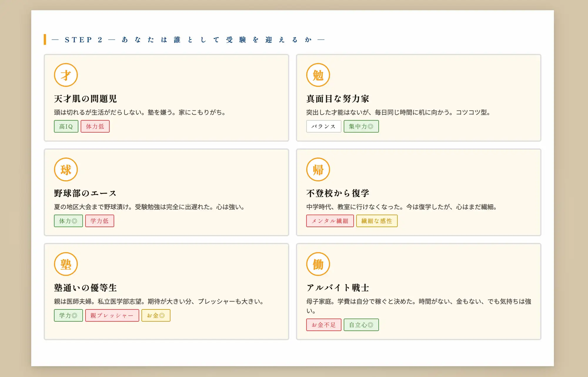The height and width of the screenshot is (377, 588).
Task: Click the 学力低 tag on 野球部のエース
Action: (x=100, y=221)
